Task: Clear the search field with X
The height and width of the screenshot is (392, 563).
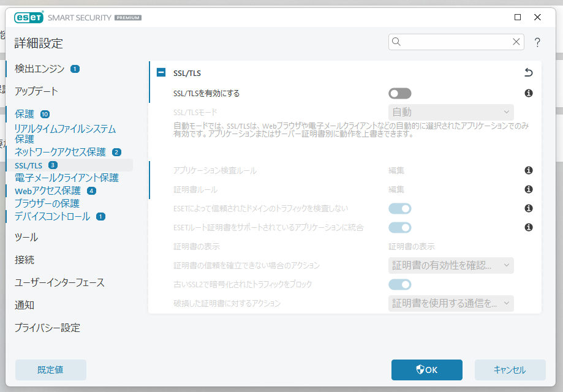Action: tap(516, 42)
